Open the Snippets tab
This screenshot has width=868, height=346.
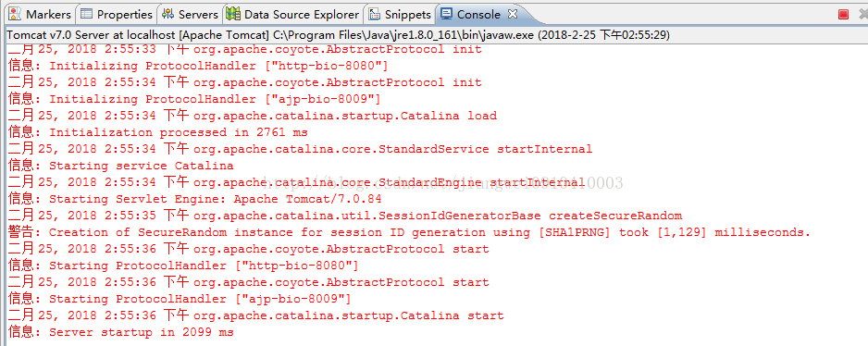coord(401,15)
